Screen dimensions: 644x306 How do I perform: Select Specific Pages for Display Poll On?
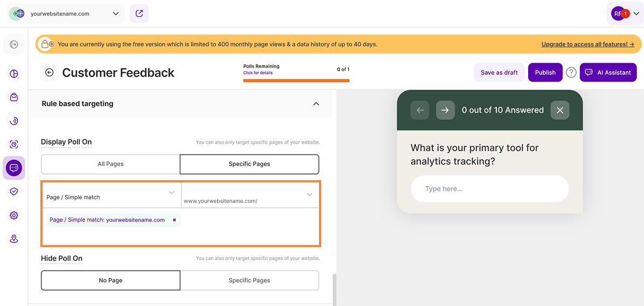click(x=250, y=164)
